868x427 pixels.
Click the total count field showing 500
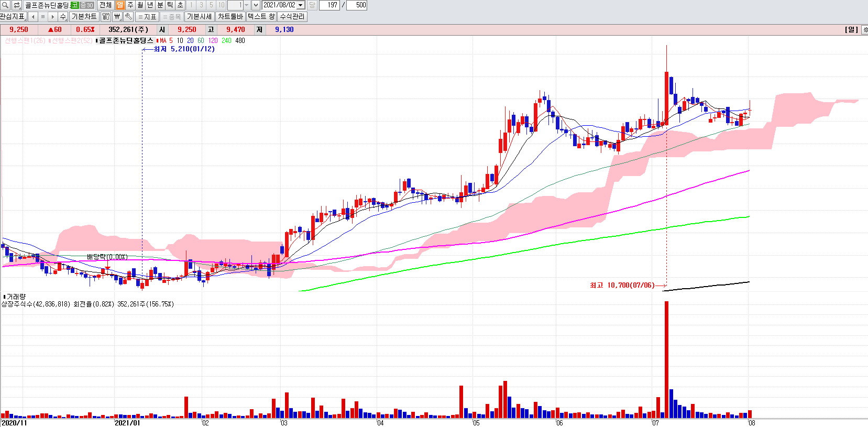[x=357, y=5]
